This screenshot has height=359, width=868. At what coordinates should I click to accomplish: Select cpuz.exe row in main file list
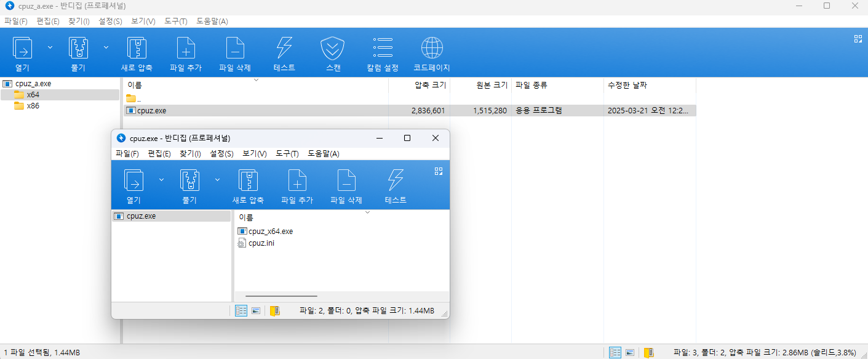[410, 111]
